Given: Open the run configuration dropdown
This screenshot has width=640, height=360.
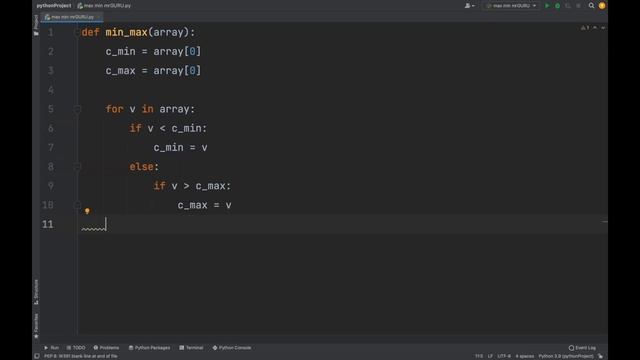Looking at the screenshot, I should [x=511, y=6].
